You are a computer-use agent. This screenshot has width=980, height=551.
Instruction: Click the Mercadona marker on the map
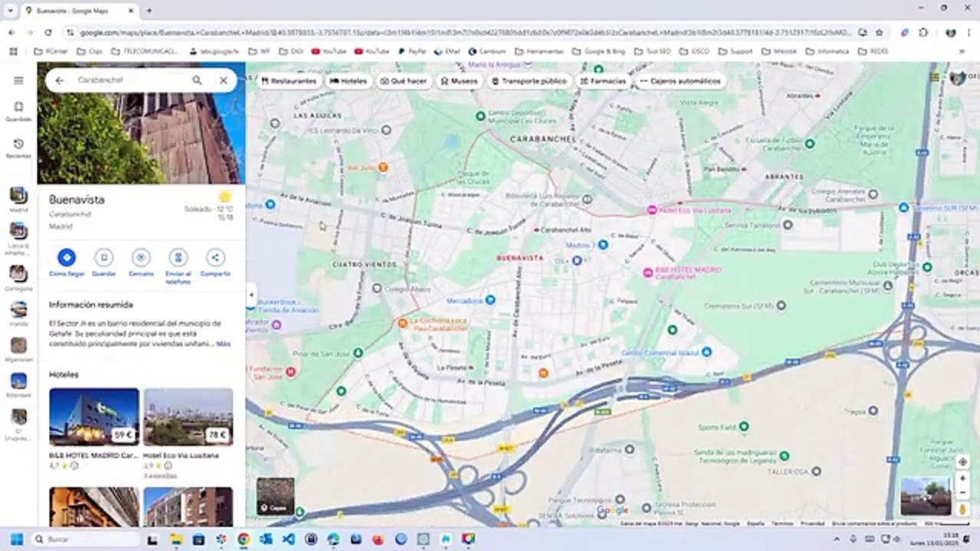coord(491,300)
